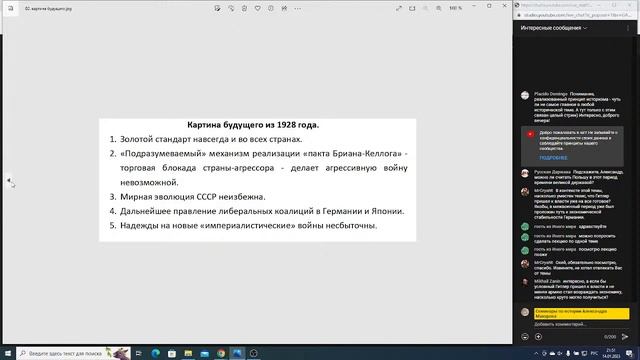Click the slide image titled Картина будущего из 1928 года
The height and width of the screenshot is (360, 640).
(258, 180)
